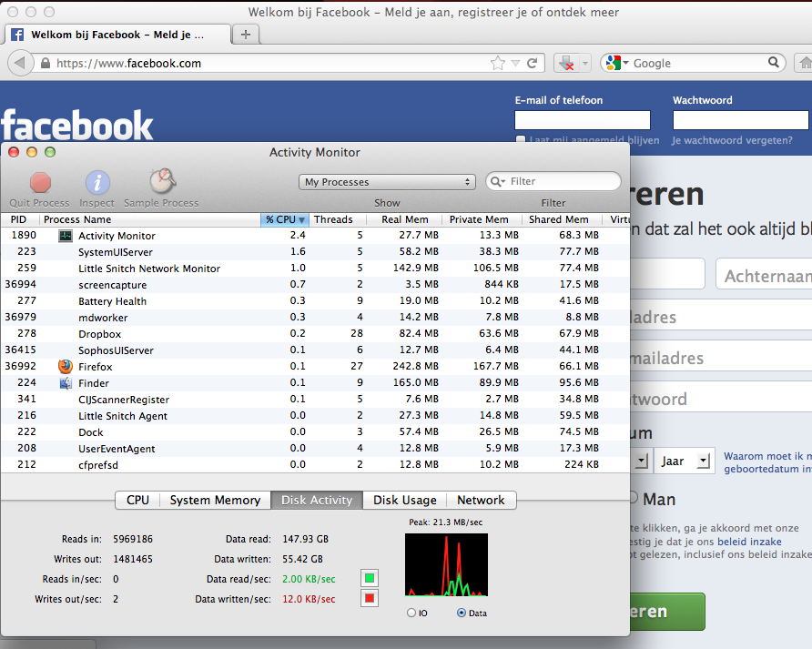
Task: Select the Dropbox process row
Action: pos(315,334)
